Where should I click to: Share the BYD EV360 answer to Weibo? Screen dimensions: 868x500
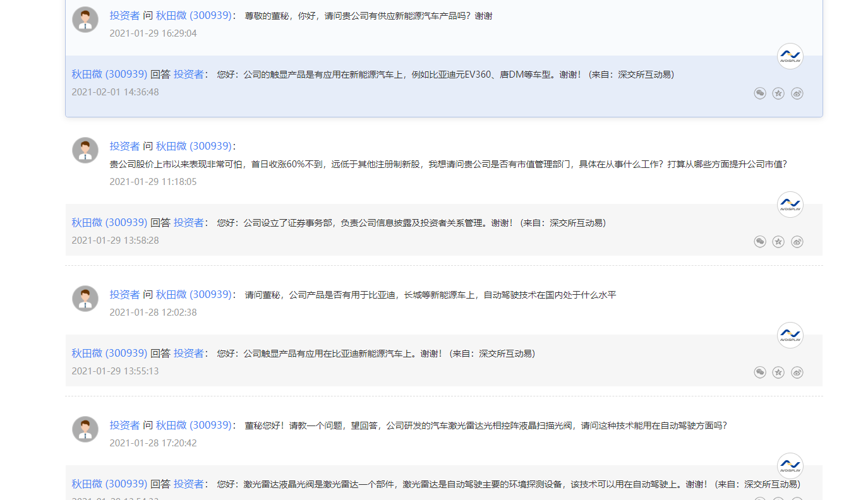[797, 93]
